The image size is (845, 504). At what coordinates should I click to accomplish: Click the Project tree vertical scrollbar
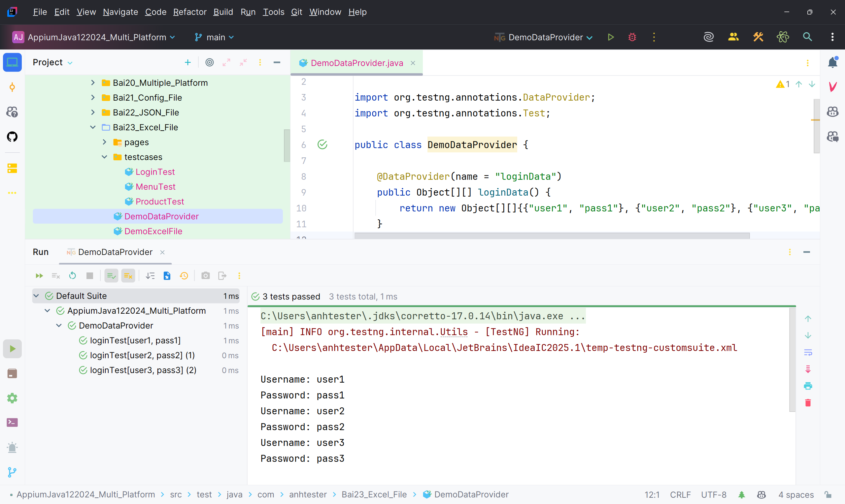tap(287, 145)
